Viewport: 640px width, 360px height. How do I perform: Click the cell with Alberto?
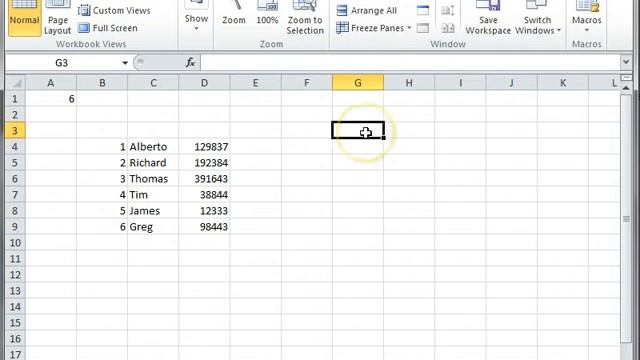(x=153, y=147)
